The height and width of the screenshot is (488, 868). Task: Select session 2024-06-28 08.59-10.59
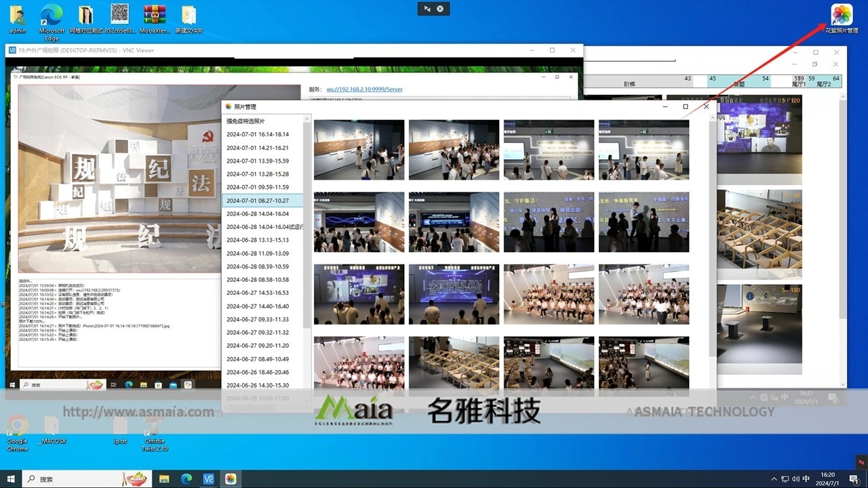click(262, 266)
